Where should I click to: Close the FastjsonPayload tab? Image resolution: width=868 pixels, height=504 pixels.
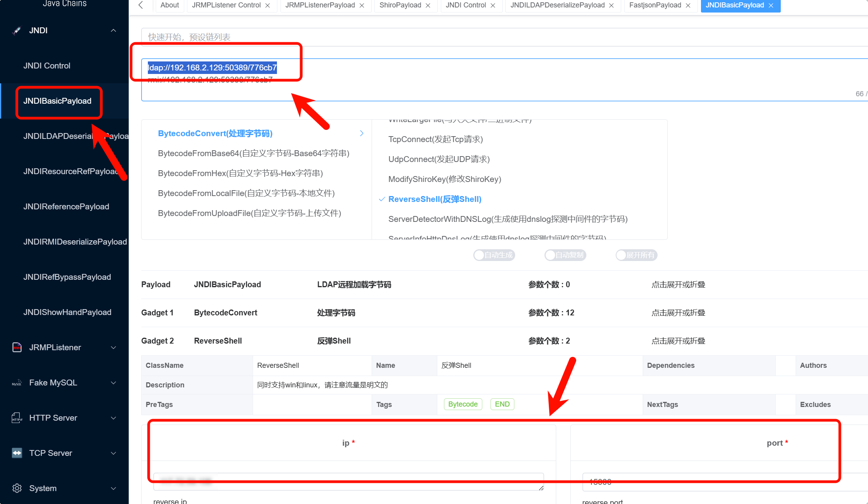click(688, 5)
